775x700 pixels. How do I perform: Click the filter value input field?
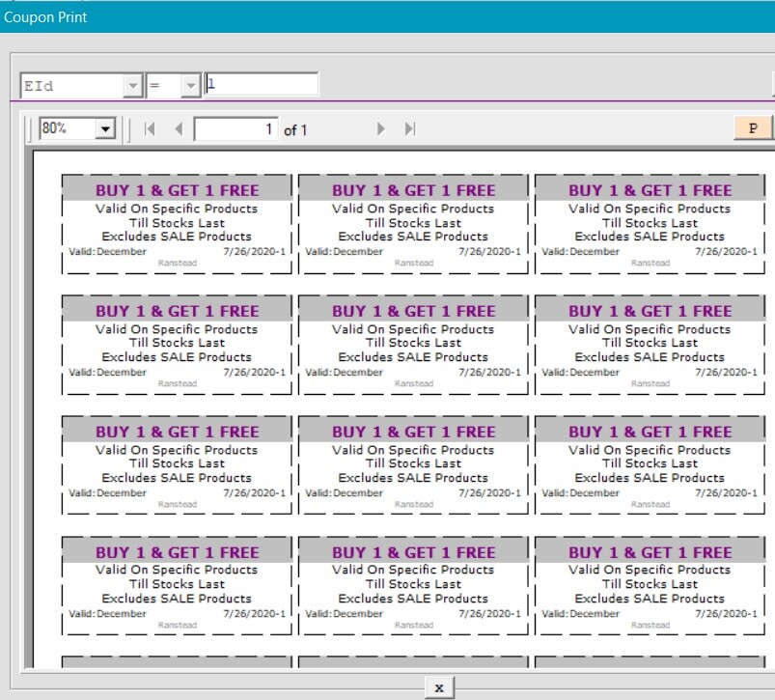[262, 84]
